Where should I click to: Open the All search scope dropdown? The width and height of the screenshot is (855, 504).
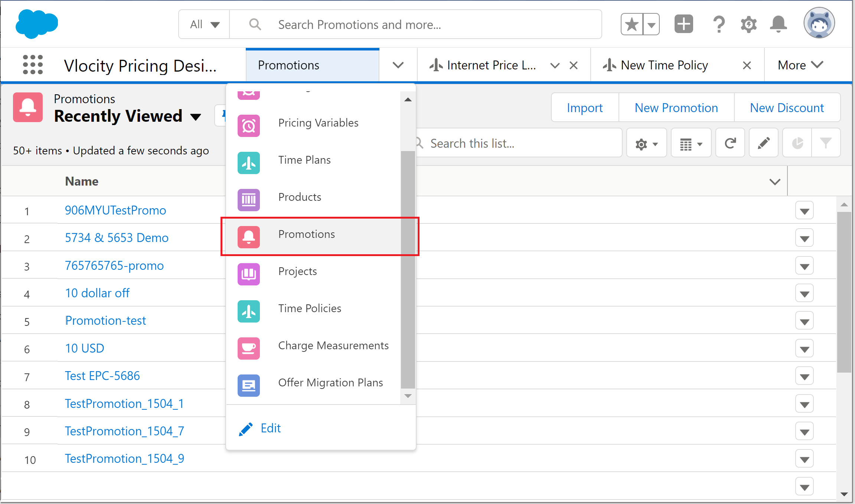click(x=204, y=24)
